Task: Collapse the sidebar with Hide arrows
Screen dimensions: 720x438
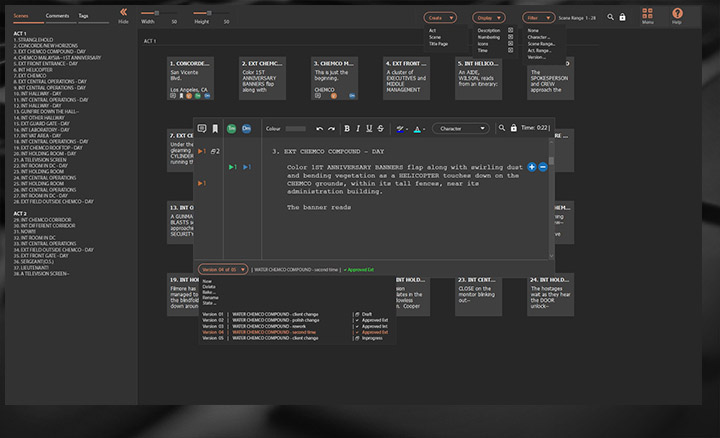Action: click(x=123, y=14)
